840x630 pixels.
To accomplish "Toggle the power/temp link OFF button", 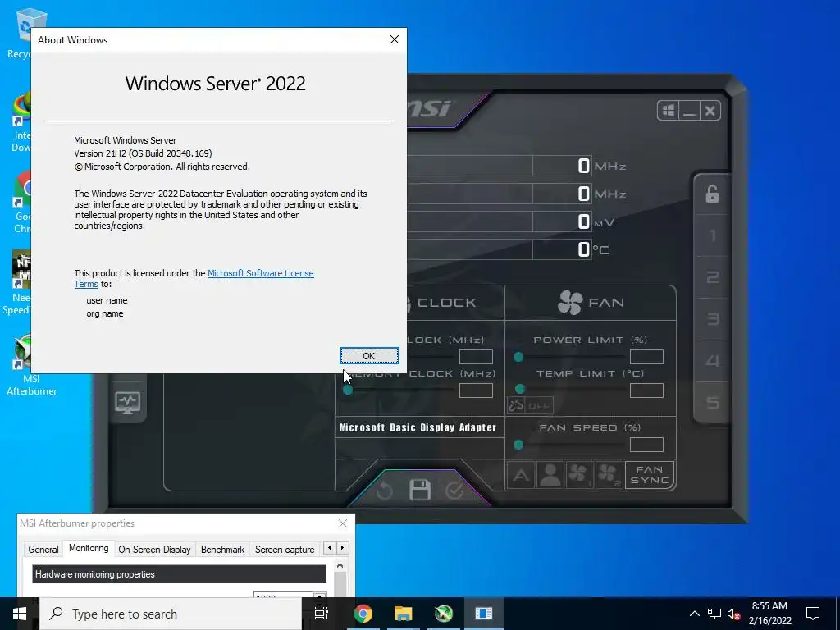I will coord(529,405).
